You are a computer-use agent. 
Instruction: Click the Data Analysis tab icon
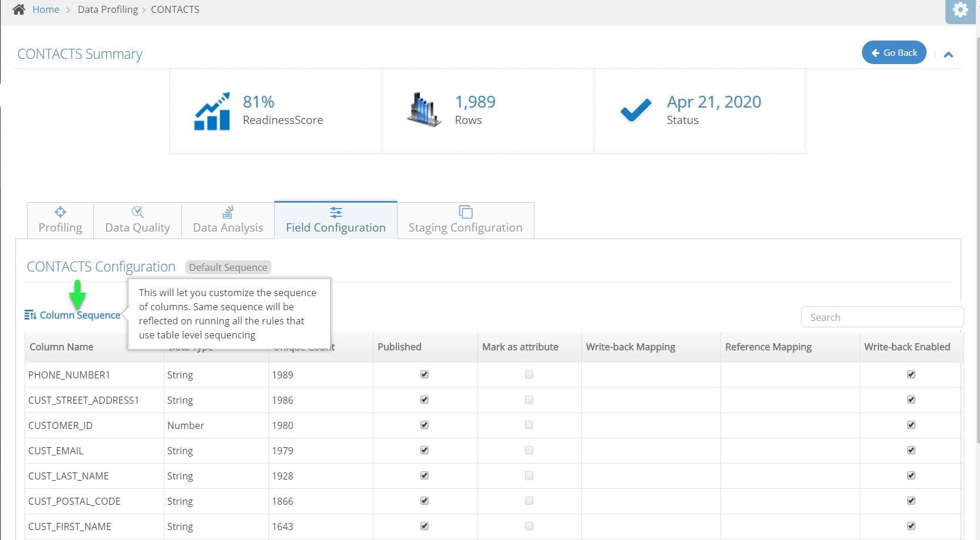click(228, 212)
